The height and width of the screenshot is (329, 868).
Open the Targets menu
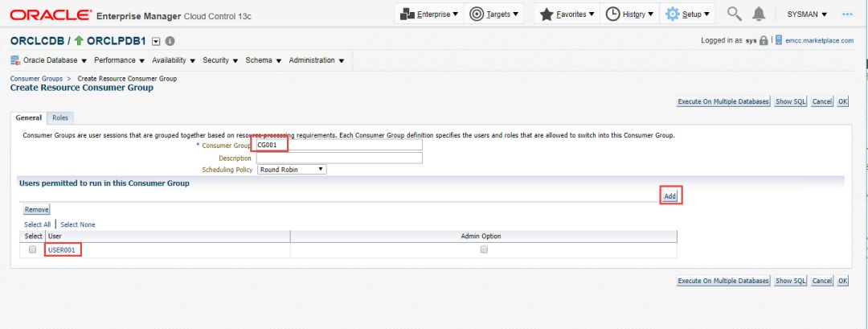point(493,14)
